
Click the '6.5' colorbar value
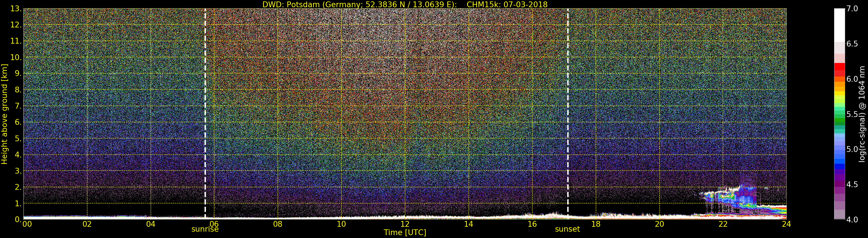(x=852, y=44)
